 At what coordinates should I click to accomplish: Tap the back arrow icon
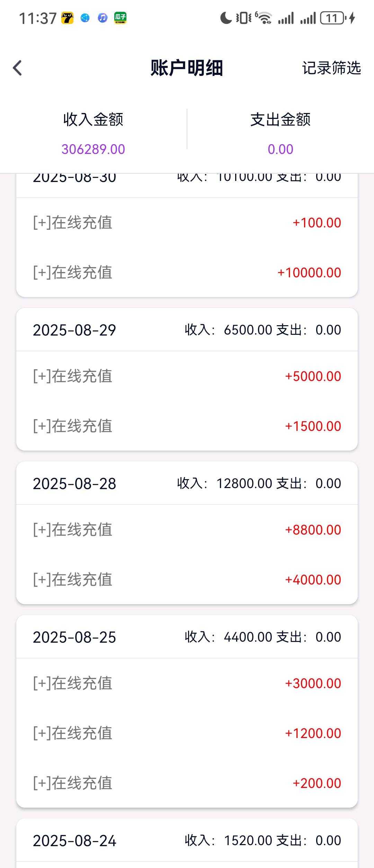click(x=18, y=68)
